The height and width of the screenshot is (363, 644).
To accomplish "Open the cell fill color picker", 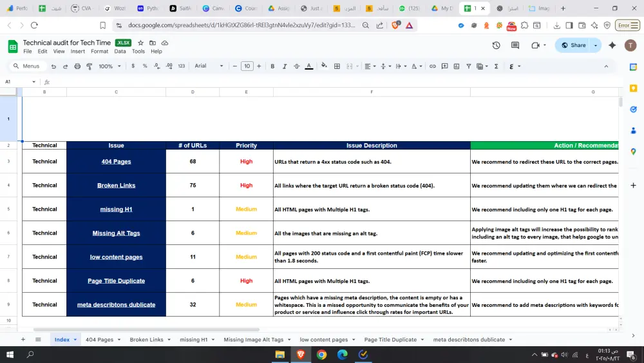I will tap(324, 66).
